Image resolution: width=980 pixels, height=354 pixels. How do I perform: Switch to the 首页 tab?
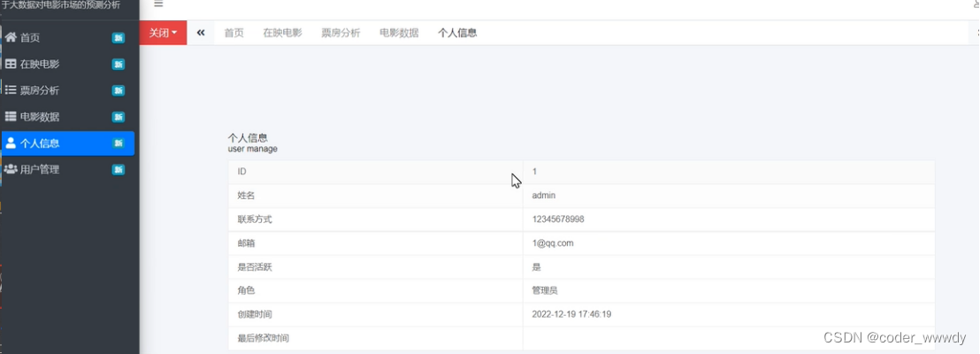point(234,33)
